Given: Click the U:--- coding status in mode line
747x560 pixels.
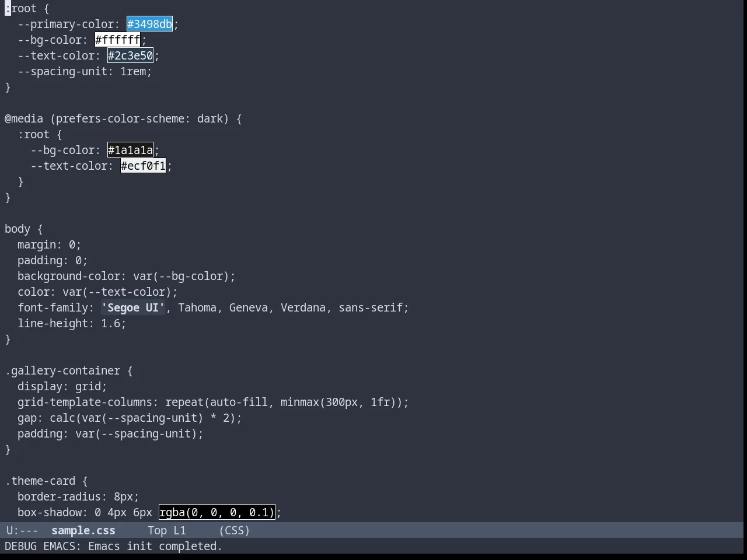Looking at the screenshot, I should (22, 530).
